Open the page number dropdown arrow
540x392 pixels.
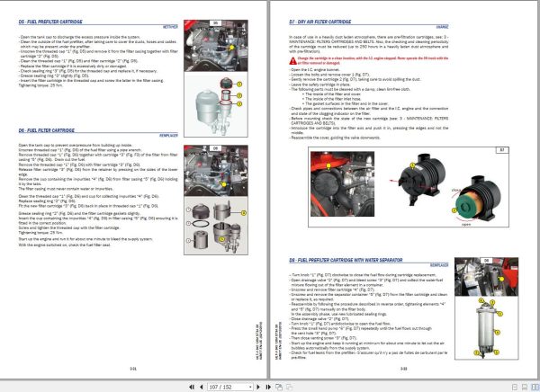click(250, 388)
